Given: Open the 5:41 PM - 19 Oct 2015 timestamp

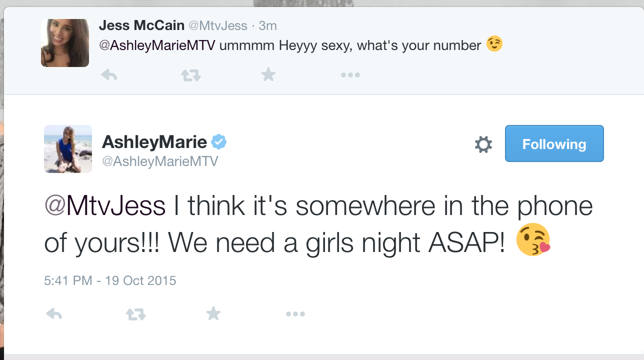Looking at the screenshot, I should (x=110, y=280).
